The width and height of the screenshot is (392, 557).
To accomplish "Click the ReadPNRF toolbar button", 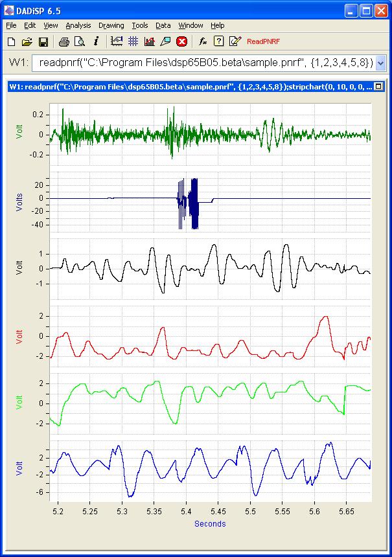I will click(x=263, y=41).
